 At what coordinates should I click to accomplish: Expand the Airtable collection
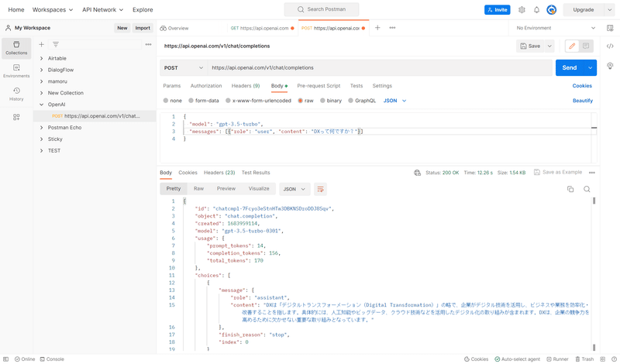coord(42,59)
